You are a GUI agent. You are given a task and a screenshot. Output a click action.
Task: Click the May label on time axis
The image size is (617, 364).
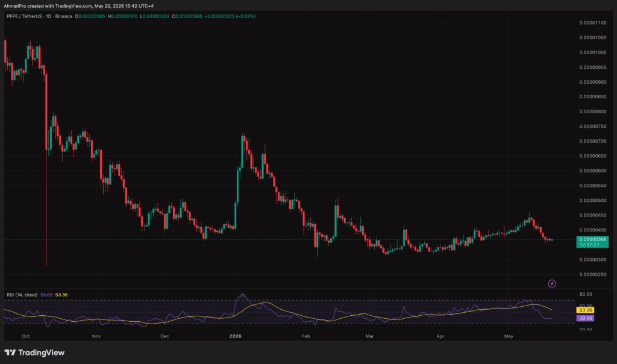pos(509,336)
